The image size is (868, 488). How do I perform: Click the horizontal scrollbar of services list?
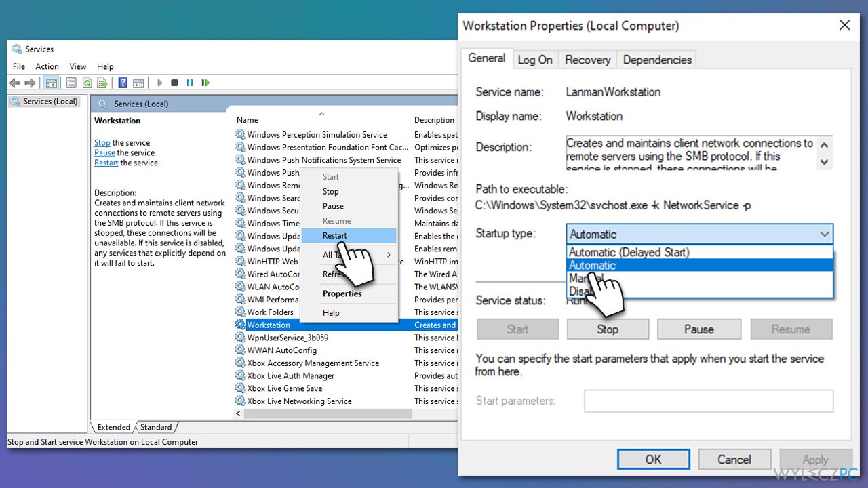tap(327, 413)
